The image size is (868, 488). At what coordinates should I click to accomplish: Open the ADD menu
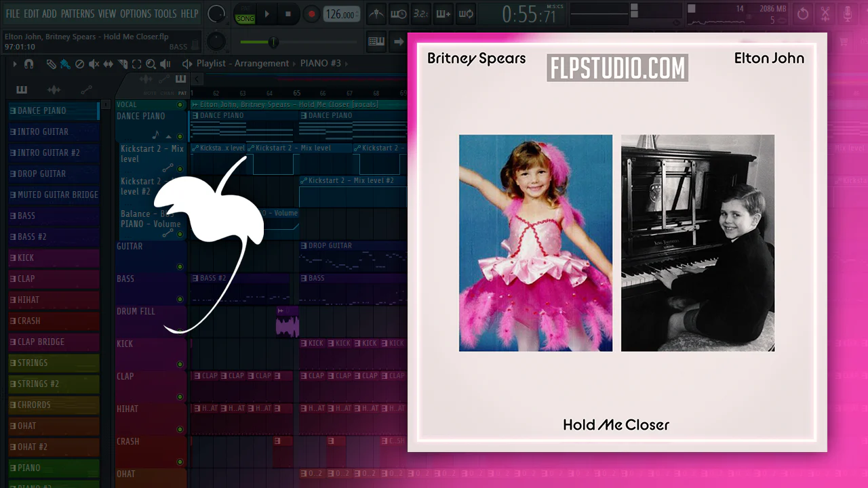pos(50,14)
